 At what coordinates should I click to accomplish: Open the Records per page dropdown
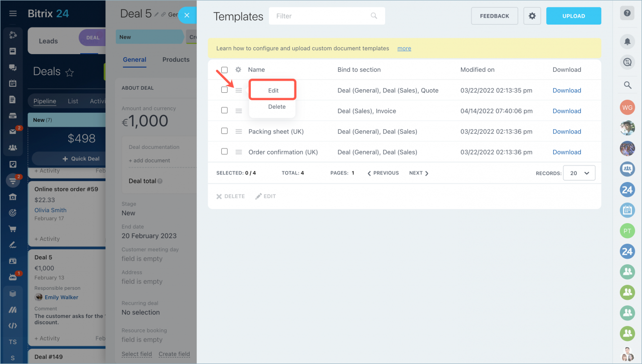click(579, 173)
